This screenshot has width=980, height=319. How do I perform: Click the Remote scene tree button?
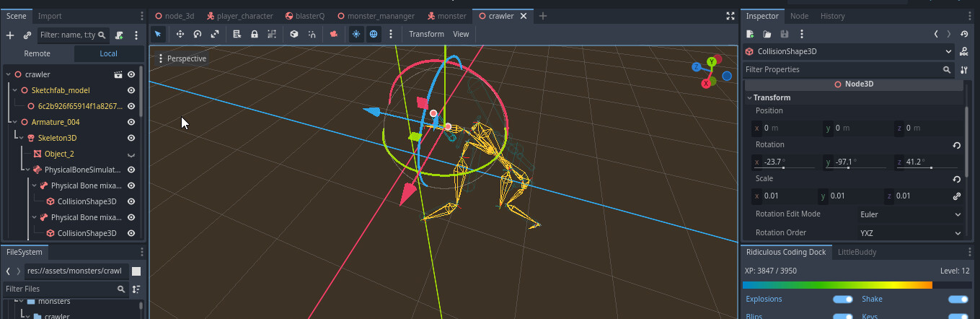point(37,53)
